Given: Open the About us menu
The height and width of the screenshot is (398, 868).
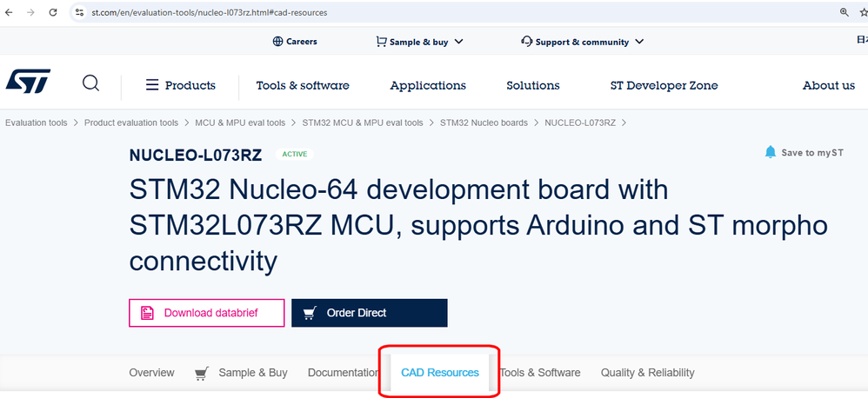Looking at the screenshot, I should [829, 86].
